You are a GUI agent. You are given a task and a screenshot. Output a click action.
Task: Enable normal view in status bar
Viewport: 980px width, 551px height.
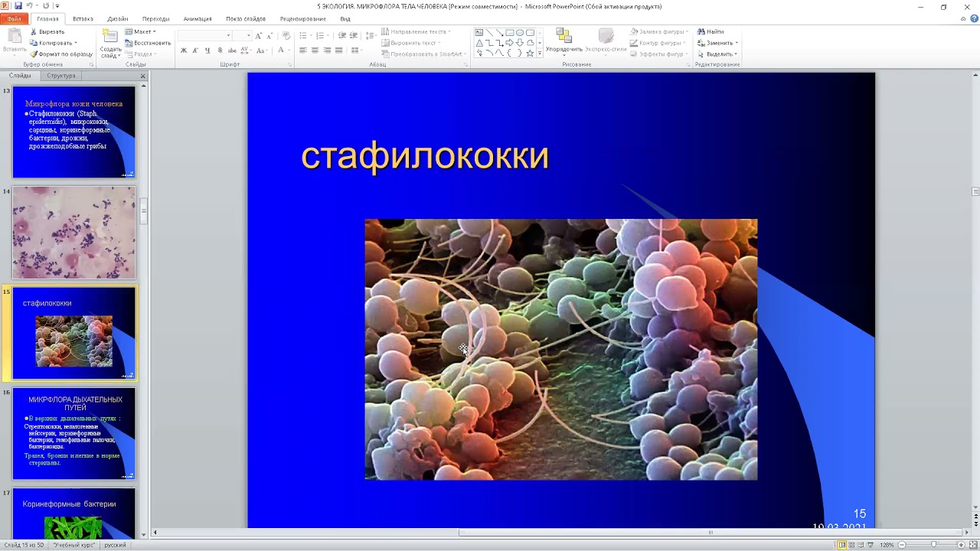coord(842,545)
